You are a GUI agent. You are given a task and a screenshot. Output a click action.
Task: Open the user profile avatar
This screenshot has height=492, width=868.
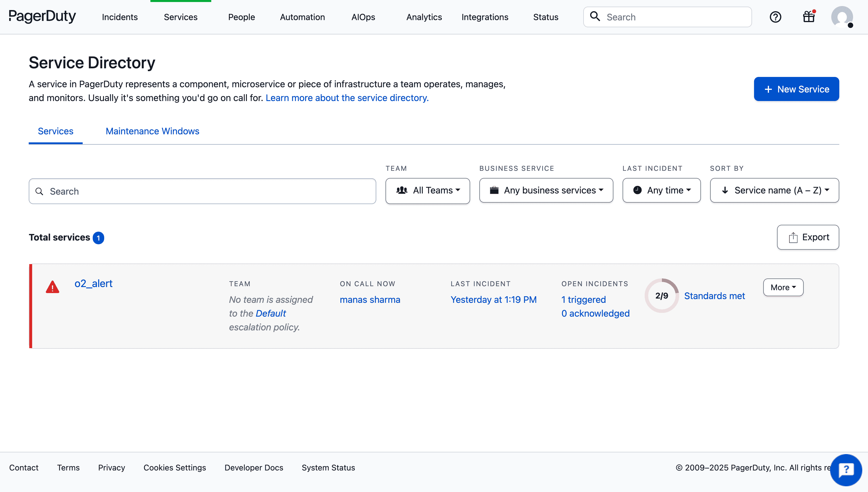(842, 17)
